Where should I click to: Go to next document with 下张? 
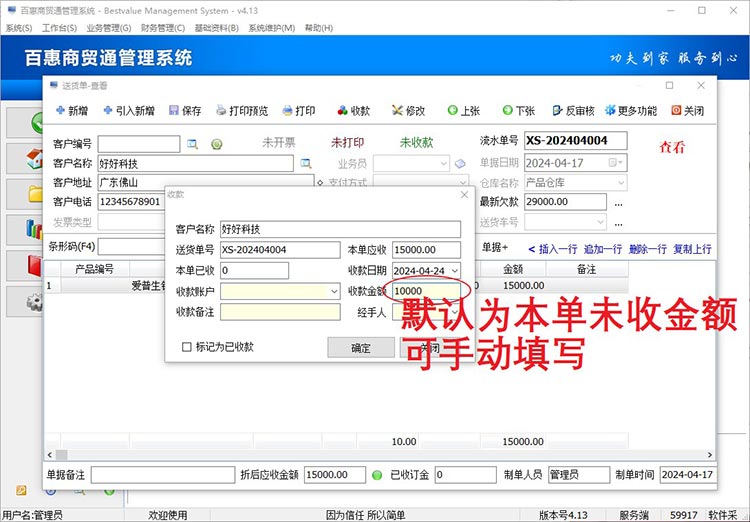click(x=518, y=111)
